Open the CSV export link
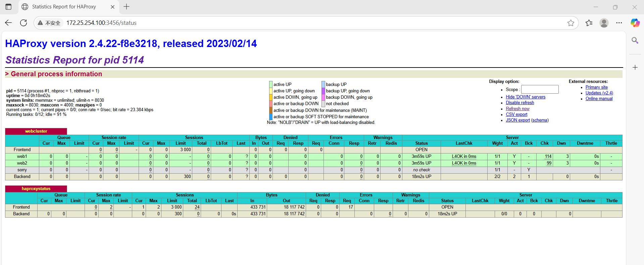This screenshot has height=265, width=644. 516,115
